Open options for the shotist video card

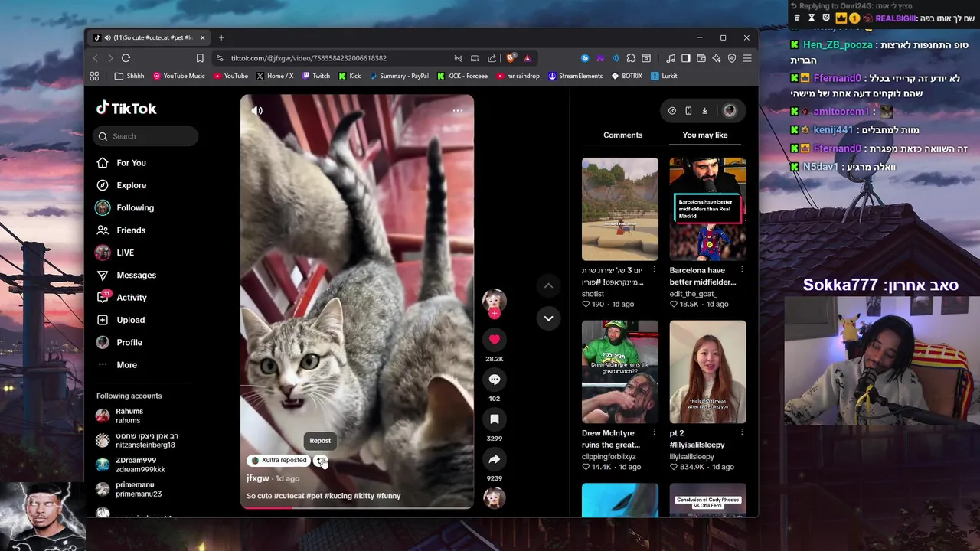(x=654, y=270)
